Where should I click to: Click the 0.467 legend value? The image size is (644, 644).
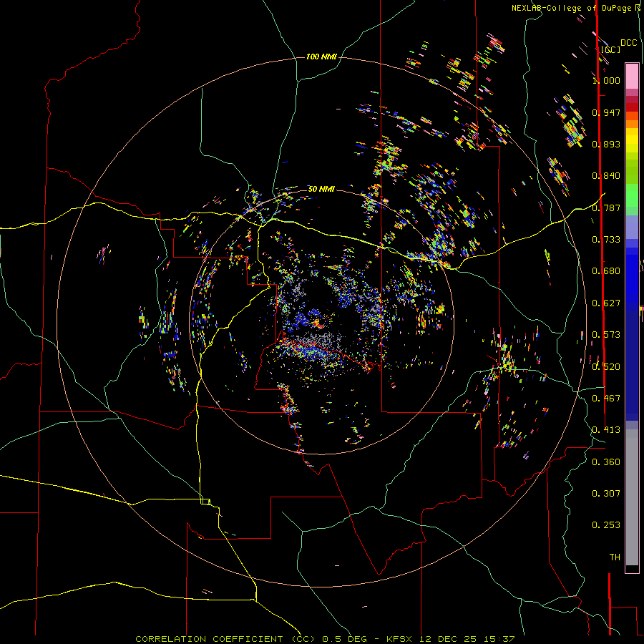tap(606, 398)
